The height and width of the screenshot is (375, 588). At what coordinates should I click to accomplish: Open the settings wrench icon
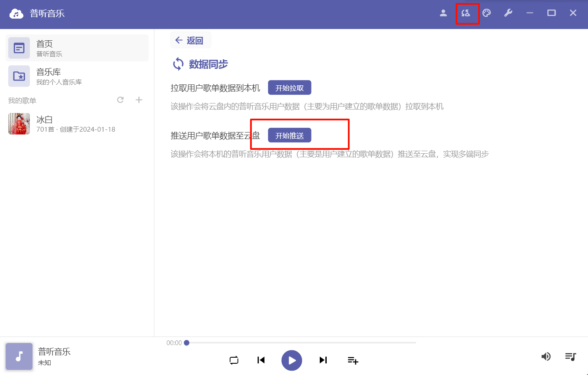click(x=508, y=13)
